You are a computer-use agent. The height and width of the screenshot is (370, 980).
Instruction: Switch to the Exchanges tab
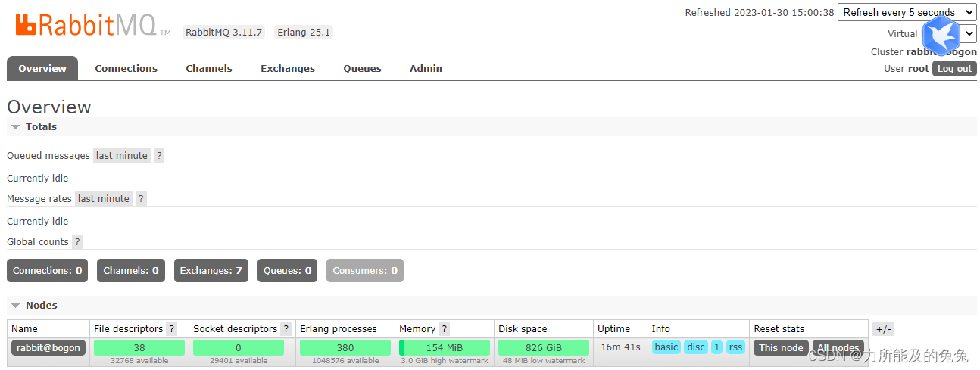[288, 68]
